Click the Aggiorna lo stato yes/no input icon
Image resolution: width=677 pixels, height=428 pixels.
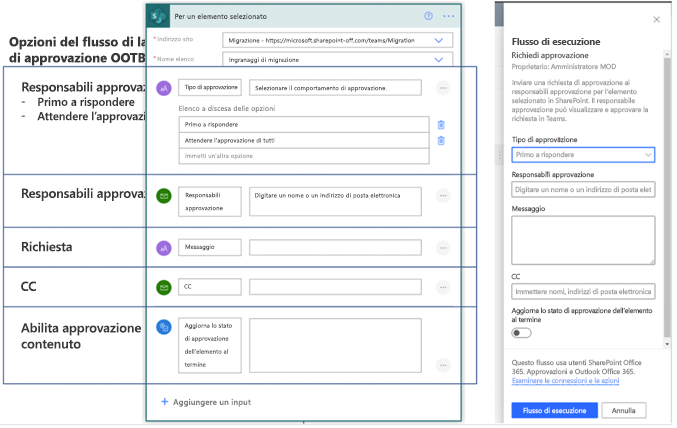(165, 328)
